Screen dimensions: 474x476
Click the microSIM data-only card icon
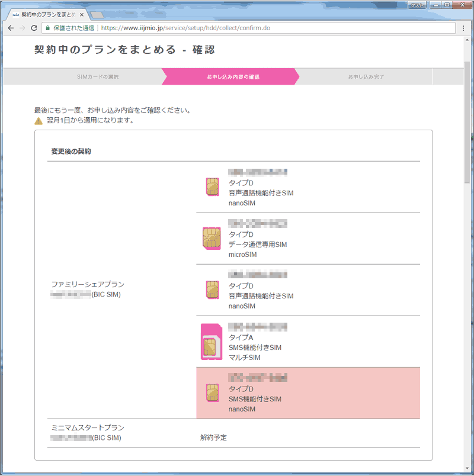[212, 238]
